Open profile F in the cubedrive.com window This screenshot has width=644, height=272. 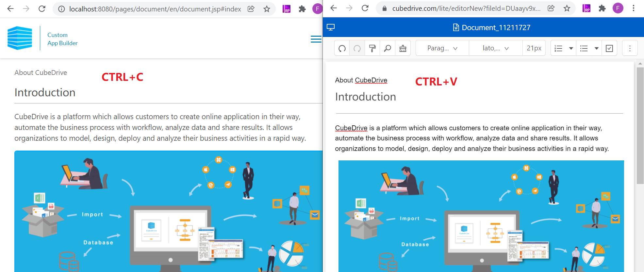(x=618, y=8)
